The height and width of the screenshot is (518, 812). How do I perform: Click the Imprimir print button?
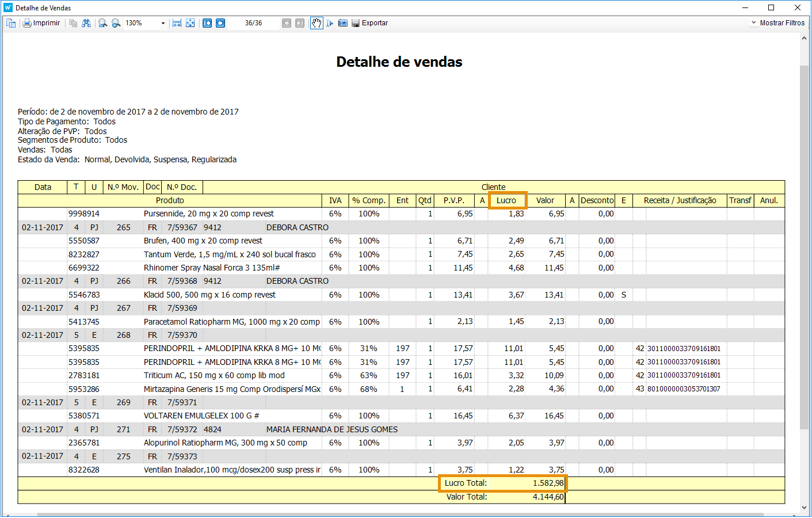(x=41, y=23)
